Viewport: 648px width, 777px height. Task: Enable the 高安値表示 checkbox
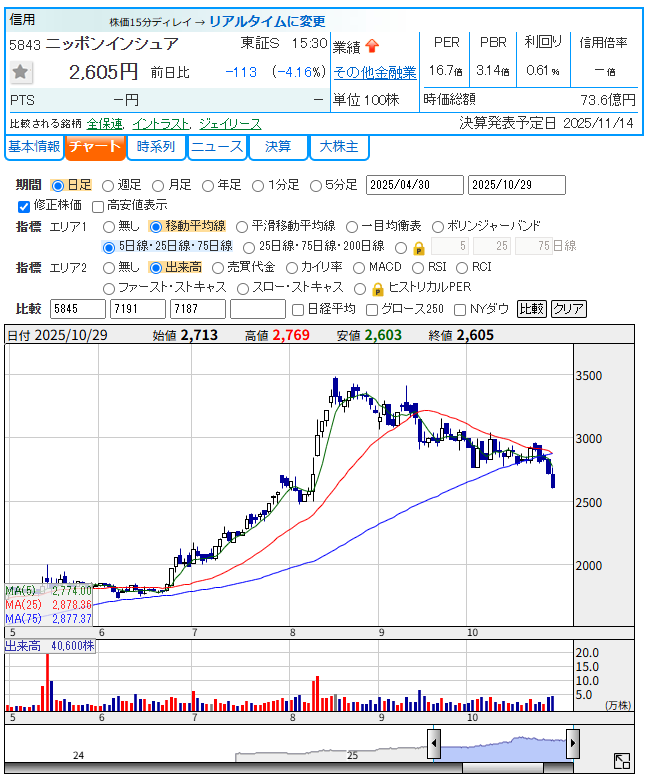(98, 205)
